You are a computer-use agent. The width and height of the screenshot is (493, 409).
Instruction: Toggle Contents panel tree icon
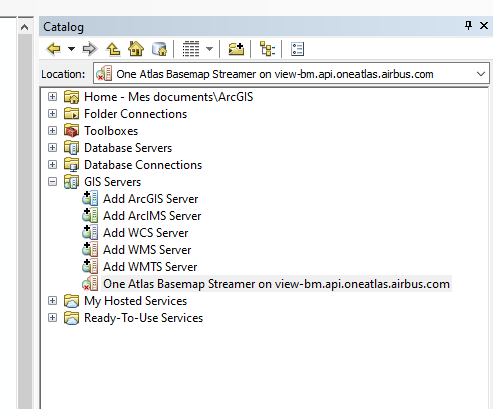pos(267,49)
